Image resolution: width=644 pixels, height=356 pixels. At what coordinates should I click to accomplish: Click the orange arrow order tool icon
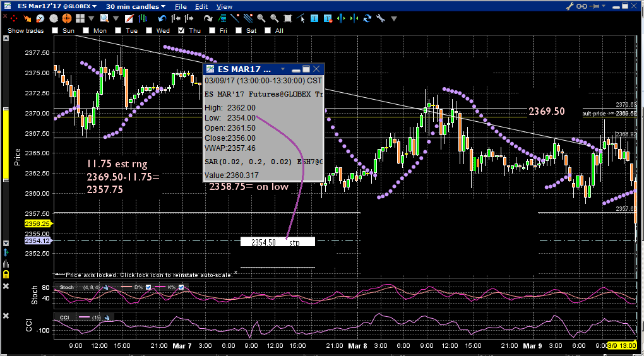tap(27, 18)
